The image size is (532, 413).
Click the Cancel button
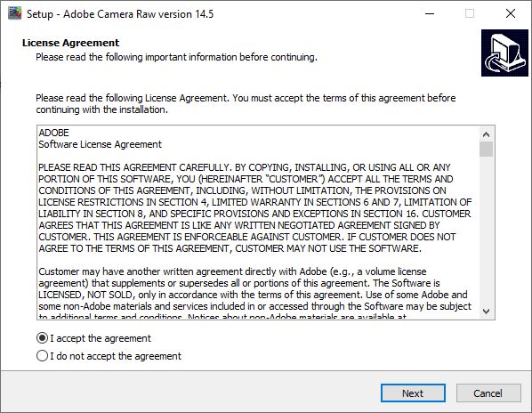pyautogui.click(x=488, y=393)
